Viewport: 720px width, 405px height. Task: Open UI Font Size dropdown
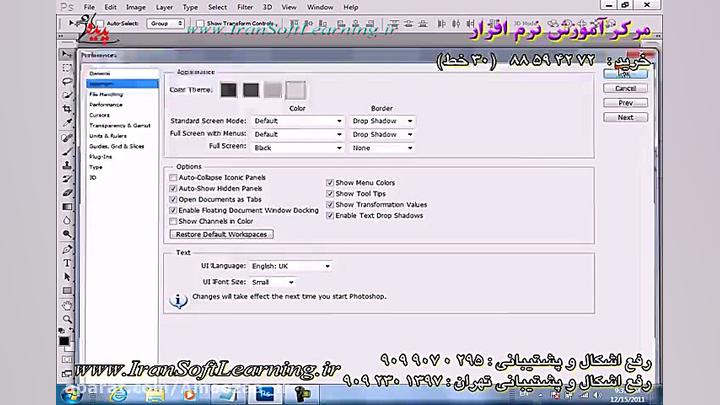272,282
